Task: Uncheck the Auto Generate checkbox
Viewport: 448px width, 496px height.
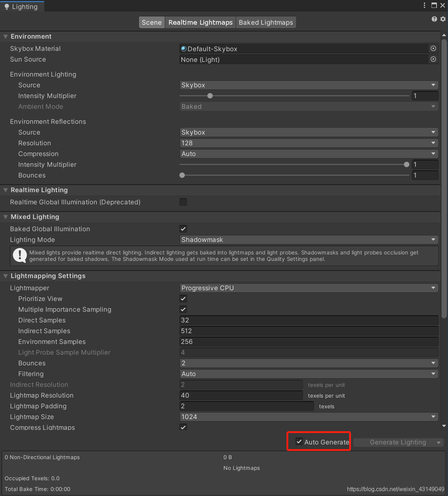Action: 299,442
